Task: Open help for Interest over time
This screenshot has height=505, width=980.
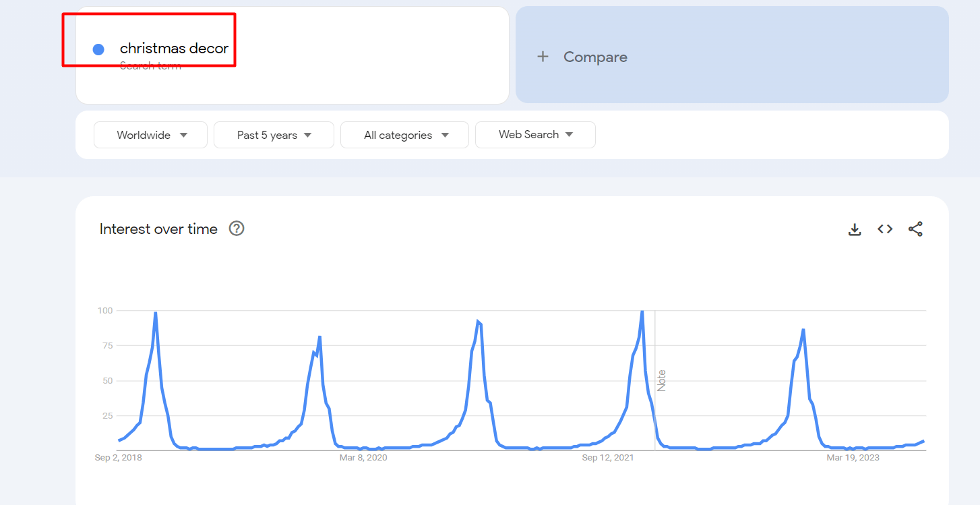Action: point(237,229)
